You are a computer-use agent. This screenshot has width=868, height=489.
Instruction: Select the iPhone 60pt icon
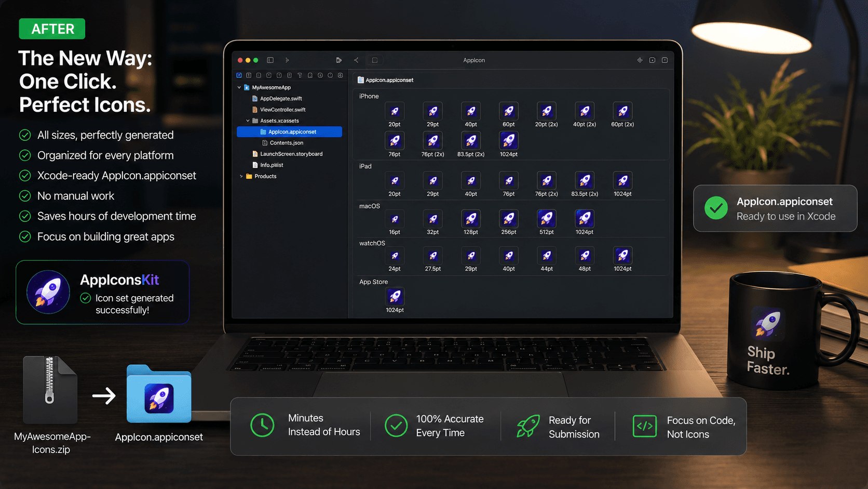(x=509, y=111)
